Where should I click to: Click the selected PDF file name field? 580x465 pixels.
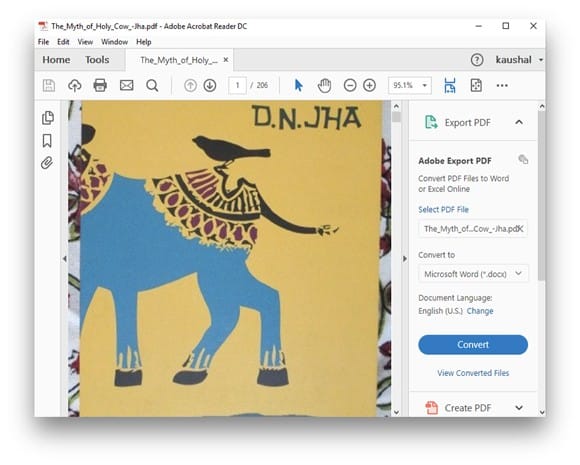pos(473,229)
